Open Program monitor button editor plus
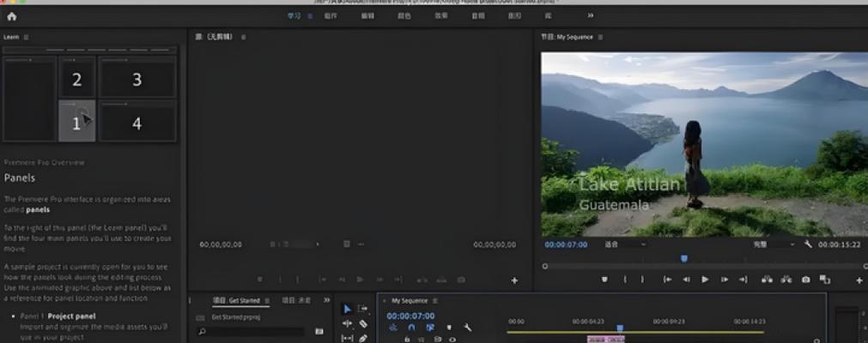868x343 pixels. [859, 280]
